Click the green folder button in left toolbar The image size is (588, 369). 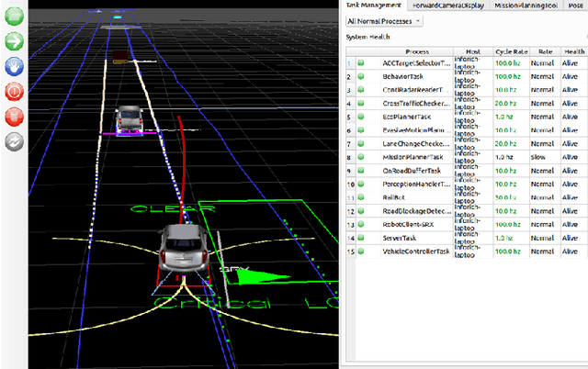(x=14, y=16)
